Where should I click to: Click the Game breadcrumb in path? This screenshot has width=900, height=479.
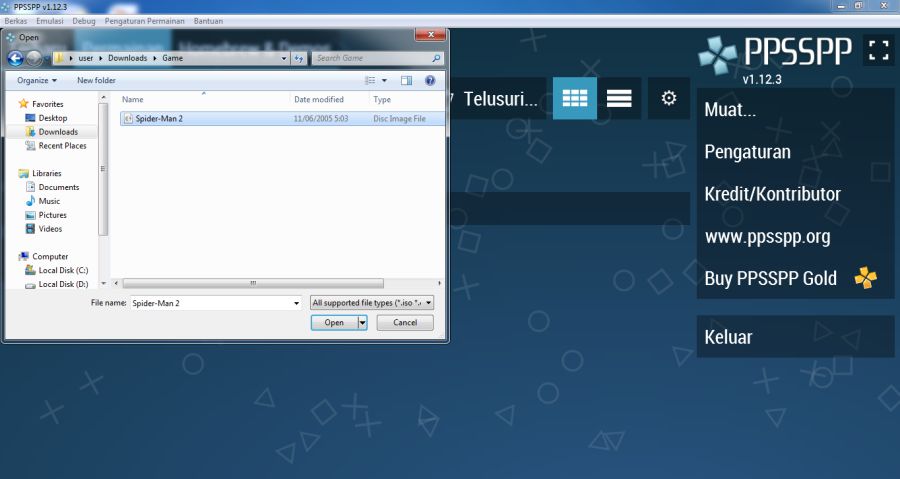pyautogui.click(x=172, y=58)
